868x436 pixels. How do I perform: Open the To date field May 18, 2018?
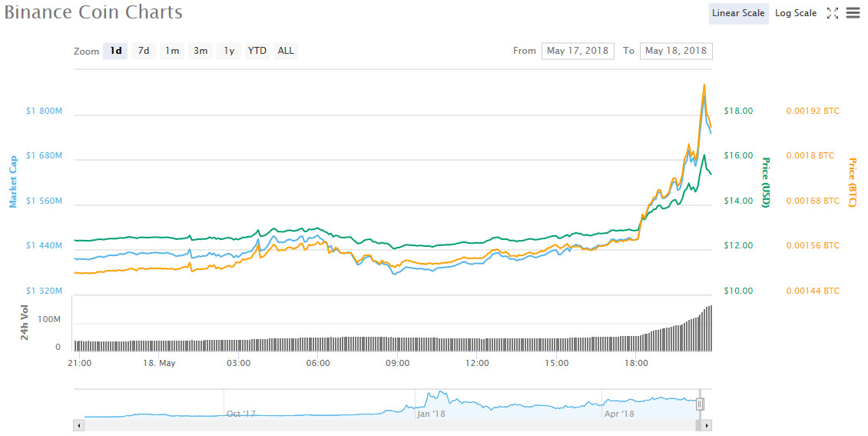click(676, 51)
